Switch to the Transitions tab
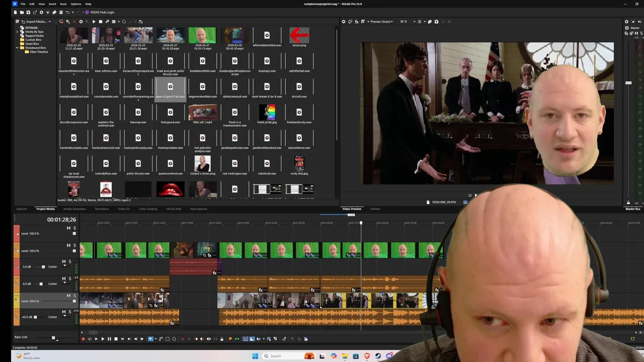 click(102, 209)
